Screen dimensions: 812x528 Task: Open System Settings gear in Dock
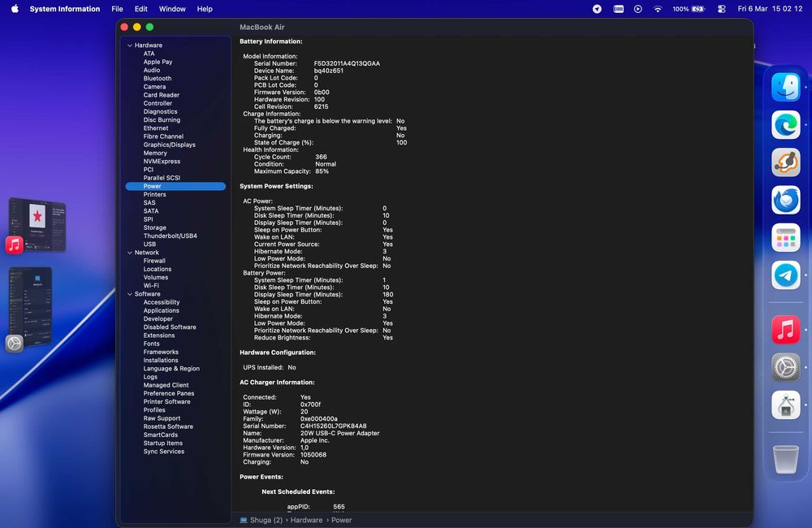click(785, 367)
